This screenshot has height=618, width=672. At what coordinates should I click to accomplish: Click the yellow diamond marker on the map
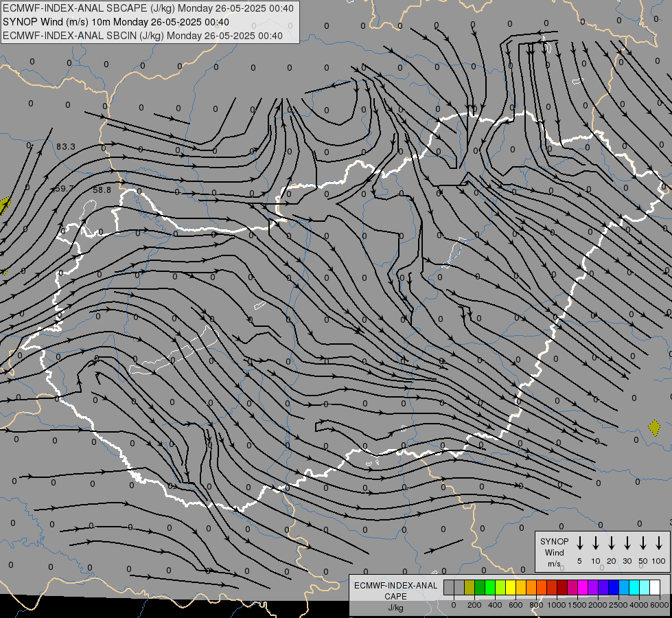pyautogui.click(x=654, y=428)
